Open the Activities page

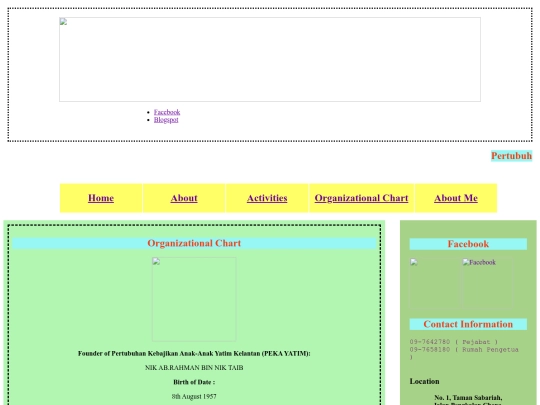[x=267, y=198]
